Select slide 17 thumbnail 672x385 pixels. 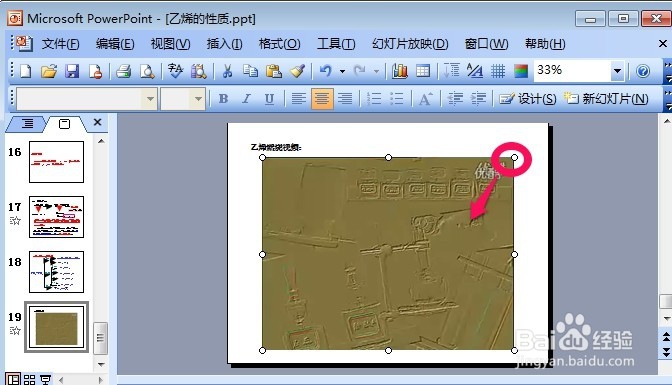[x=57, y=217]
